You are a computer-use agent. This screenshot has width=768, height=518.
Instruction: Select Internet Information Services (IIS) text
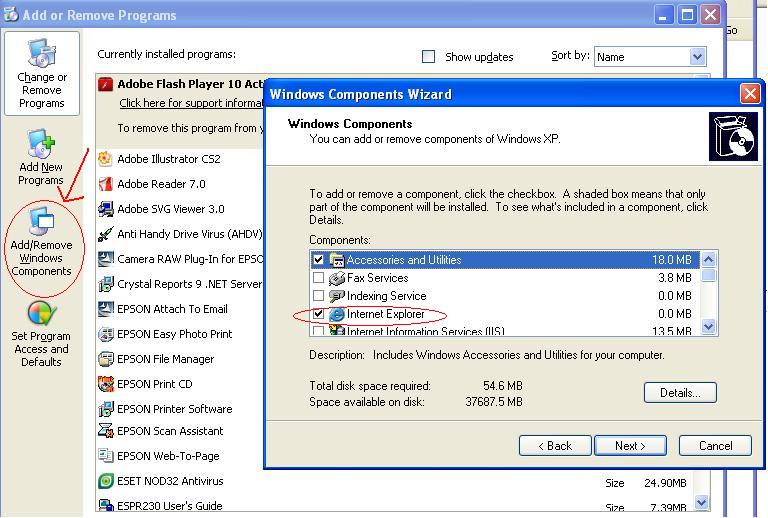pos(426,331)
